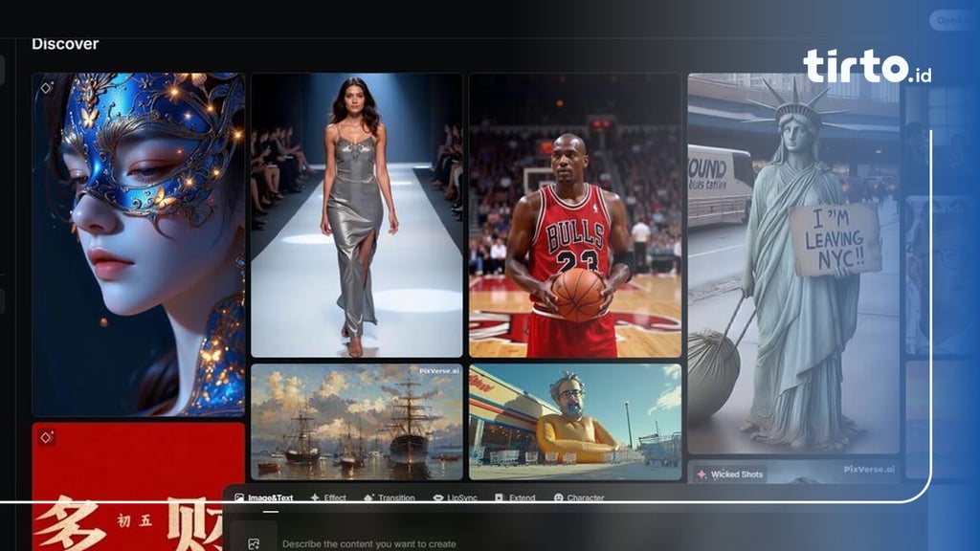Open the Bulls basketball player thumbnail
The image size is (980, 551).
pos(575,215)
